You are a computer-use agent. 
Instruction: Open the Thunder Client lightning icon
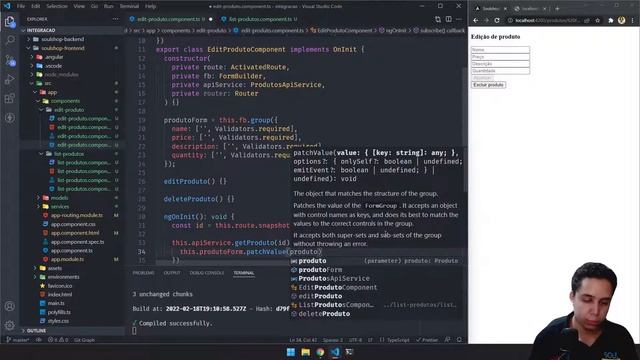[x=10, y=118]
